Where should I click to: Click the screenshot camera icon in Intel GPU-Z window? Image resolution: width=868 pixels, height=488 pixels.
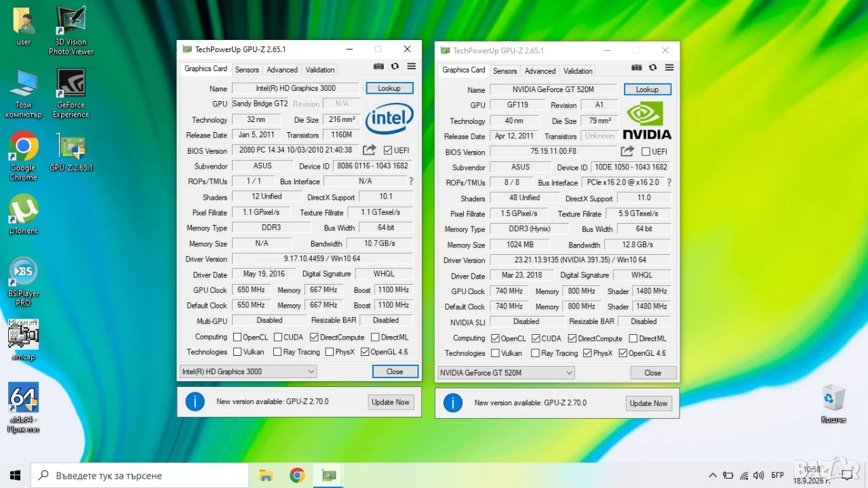click(378, 66)
